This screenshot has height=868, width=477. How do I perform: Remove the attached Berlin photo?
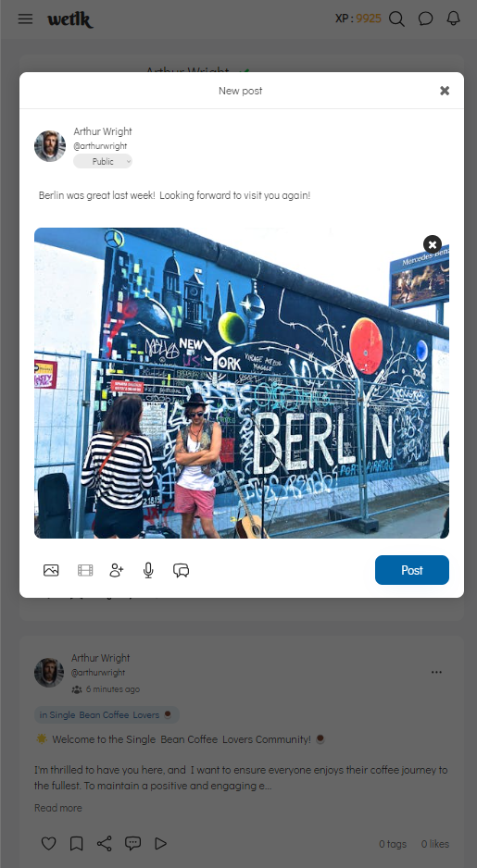coord(433,244)
